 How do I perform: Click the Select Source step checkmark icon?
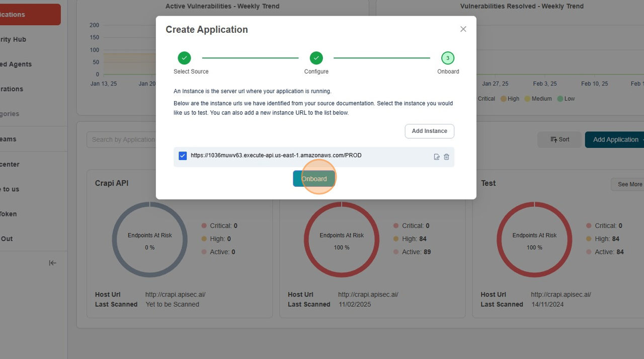pos(184,58)
